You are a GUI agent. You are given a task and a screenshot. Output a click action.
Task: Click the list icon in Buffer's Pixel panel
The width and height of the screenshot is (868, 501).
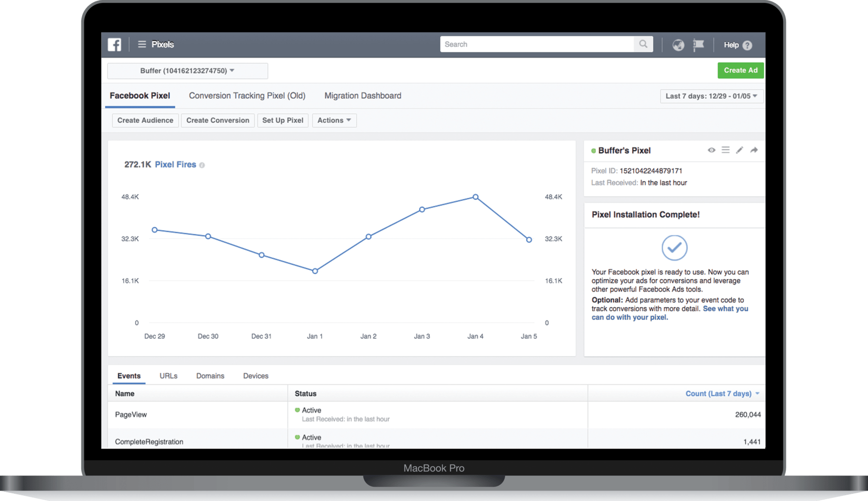tap(725, 150)
